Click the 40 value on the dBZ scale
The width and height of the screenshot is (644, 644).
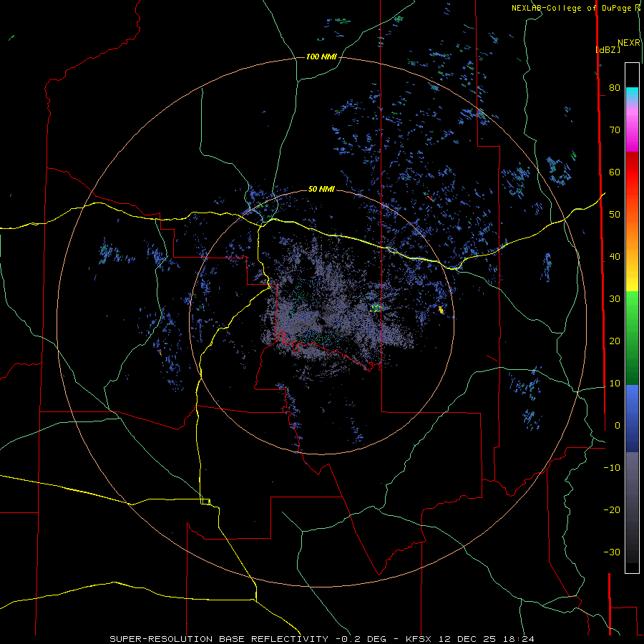(x=615, y=257)
